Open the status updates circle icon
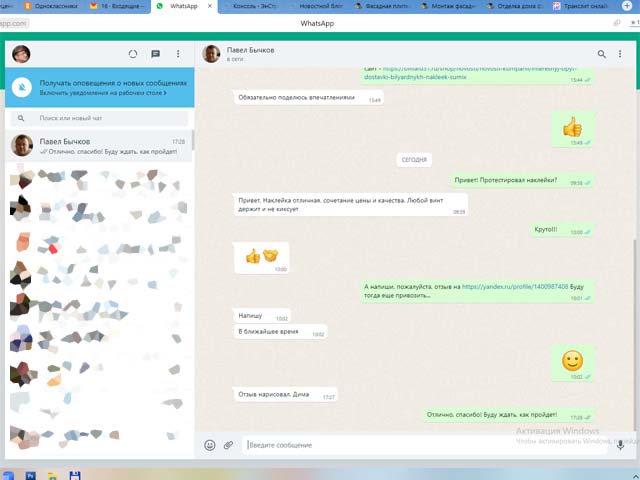The image size is (640, 480). 133,54
